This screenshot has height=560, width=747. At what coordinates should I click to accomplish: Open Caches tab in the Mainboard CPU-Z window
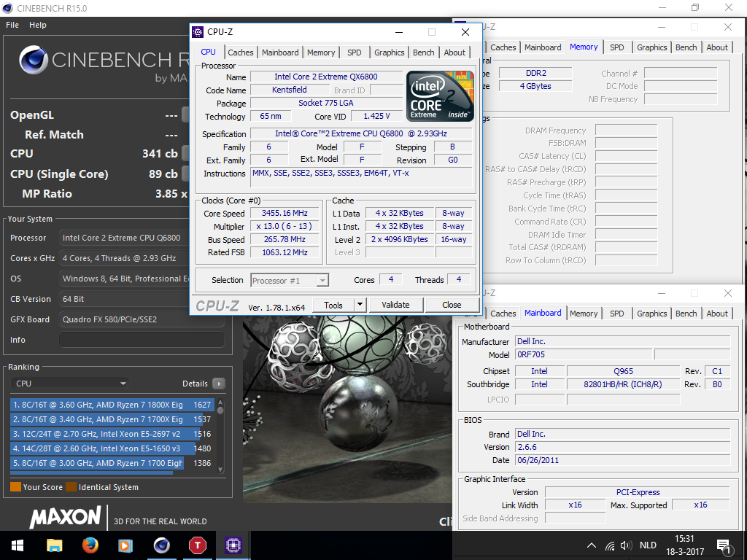(503, 314)
